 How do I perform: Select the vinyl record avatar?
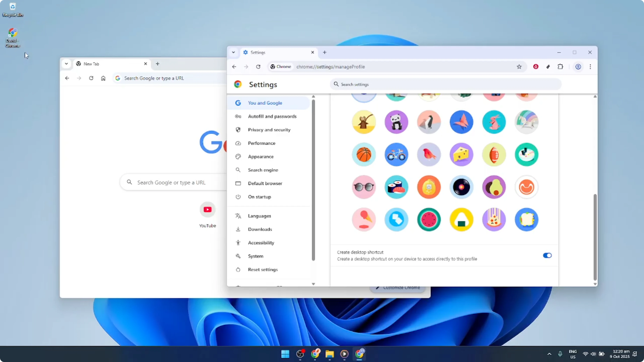click(461, 187)
